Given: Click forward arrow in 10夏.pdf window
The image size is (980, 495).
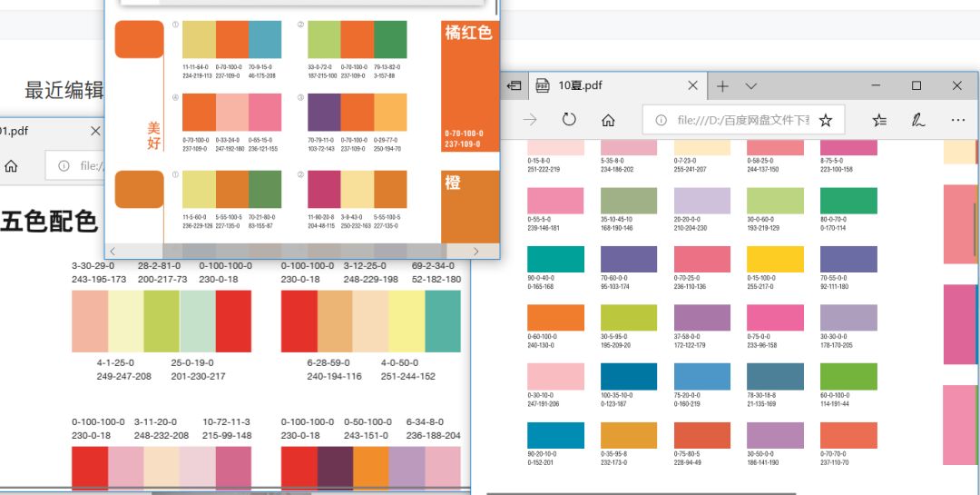Looking at the screenshot, I should pos(531,120).
